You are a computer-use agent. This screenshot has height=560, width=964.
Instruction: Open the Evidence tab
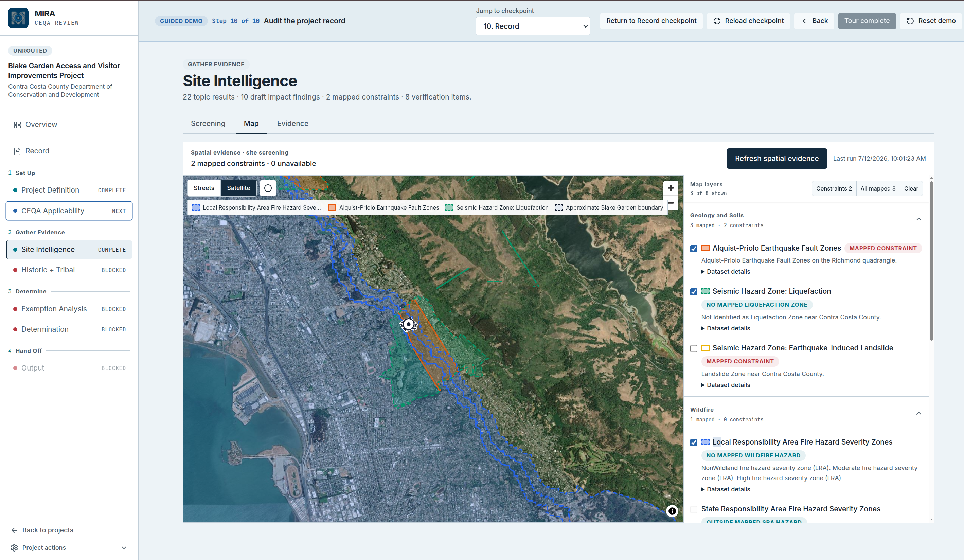pyautogui.click(x=293, y=124)
